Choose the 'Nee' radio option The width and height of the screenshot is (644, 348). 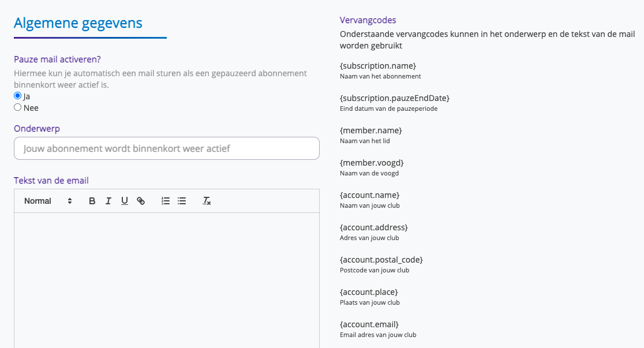point(18,107)
